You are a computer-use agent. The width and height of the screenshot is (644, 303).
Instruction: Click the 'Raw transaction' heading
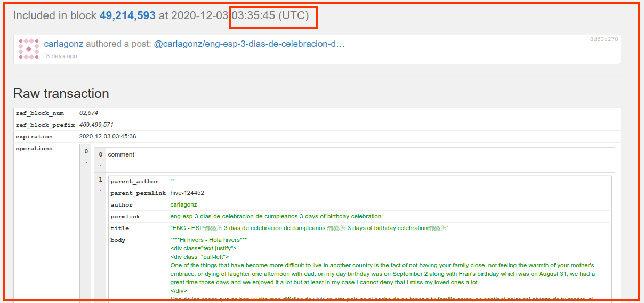[x=61, y=94]
